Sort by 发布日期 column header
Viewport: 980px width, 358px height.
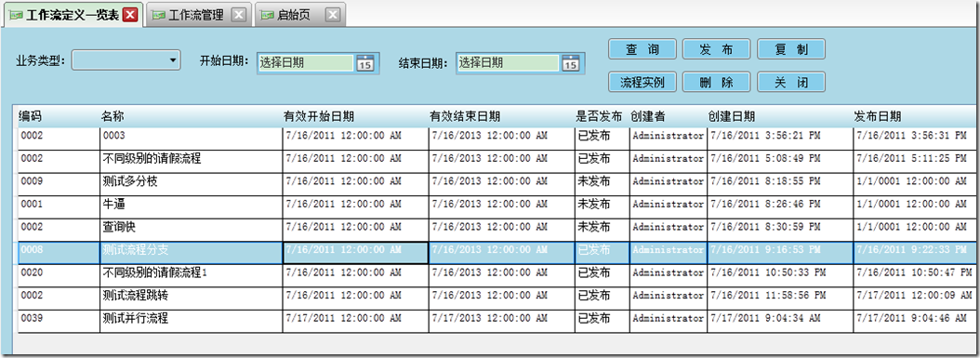[x=878, y=116]
